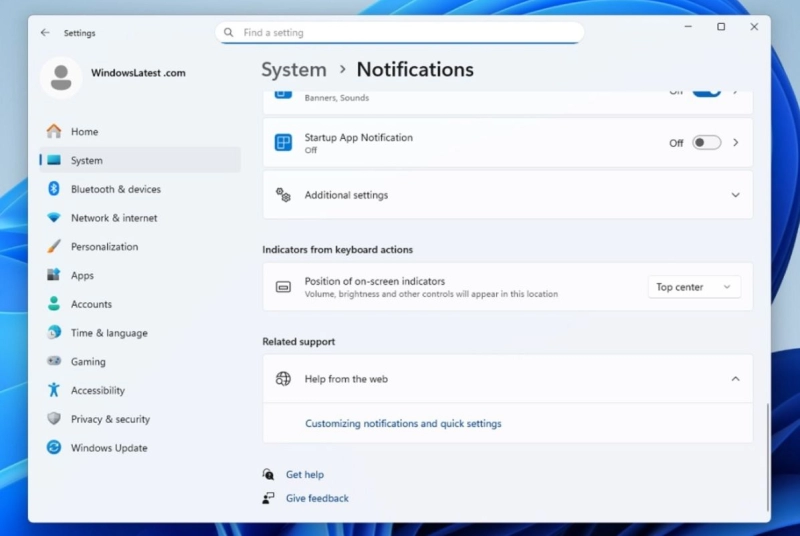This screenshot has width=800, height=536.
Task: Click the back arrow in Settings title bar
Action: coord(45,33)
